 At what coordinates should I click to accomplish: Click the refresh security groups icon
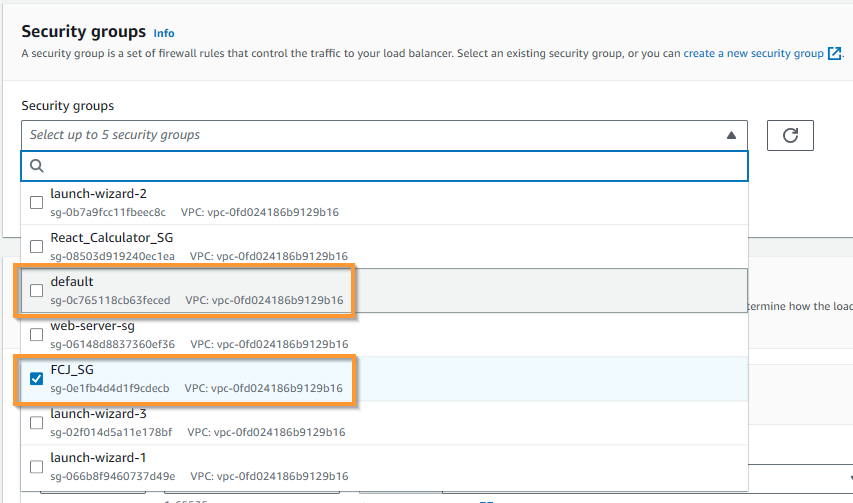[790, 135]
